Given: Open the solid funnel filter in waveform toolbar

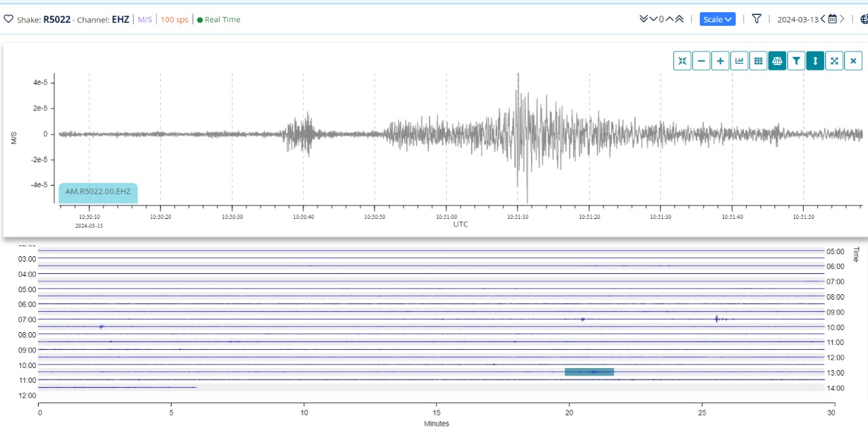Looking at the screenshot, I should pos(796,61).
